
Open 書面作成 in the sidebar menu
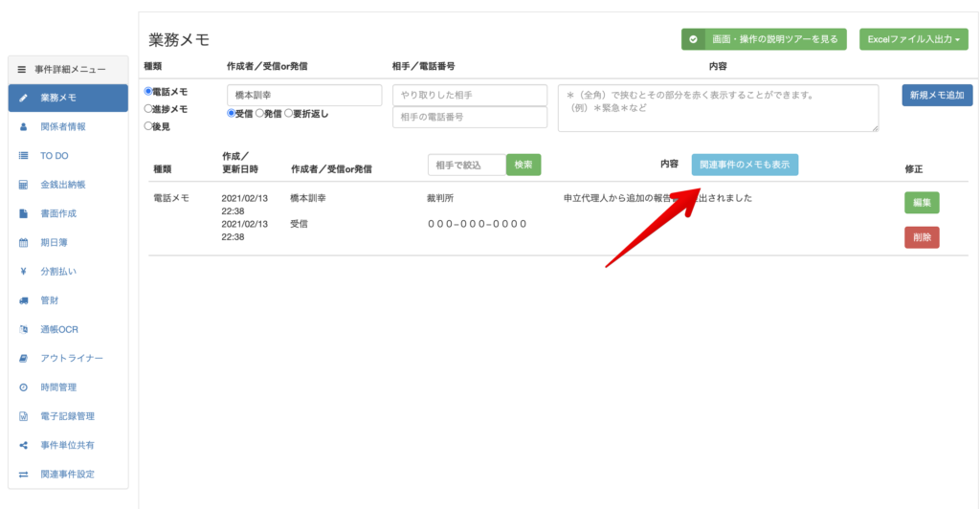tap(57, 213)
